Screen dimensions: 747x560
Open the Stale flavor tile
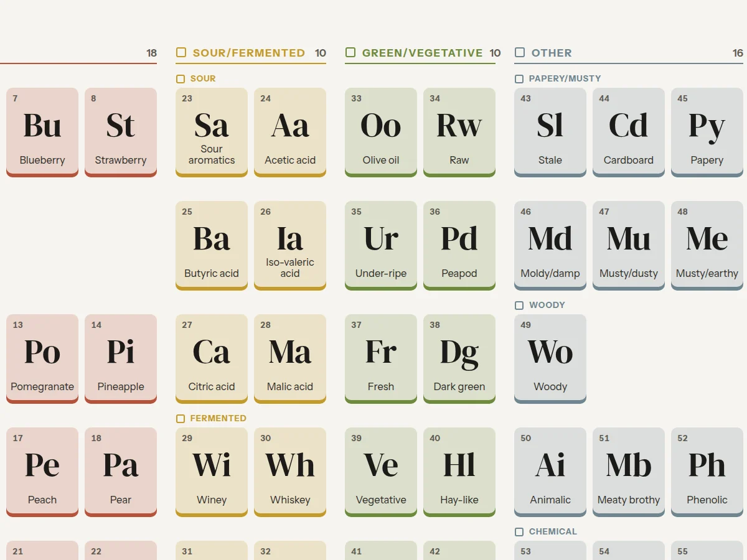point(550,133)
